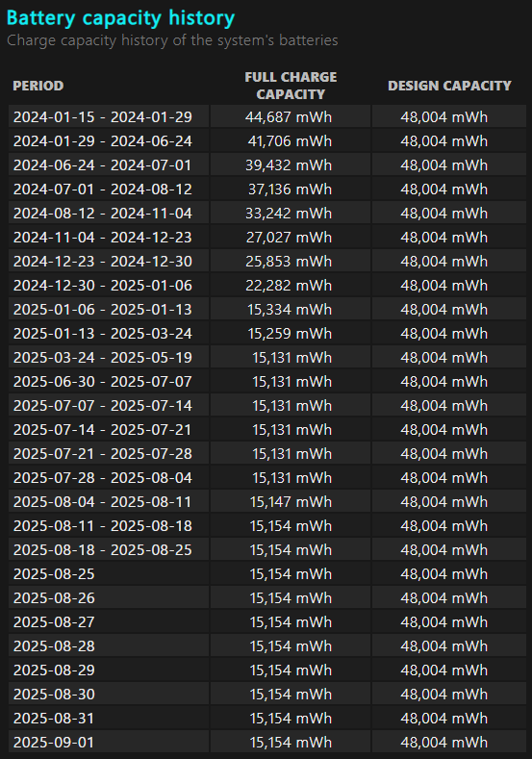Click the PERIOD column header
The image size is (532, 759).
[38, 86]
